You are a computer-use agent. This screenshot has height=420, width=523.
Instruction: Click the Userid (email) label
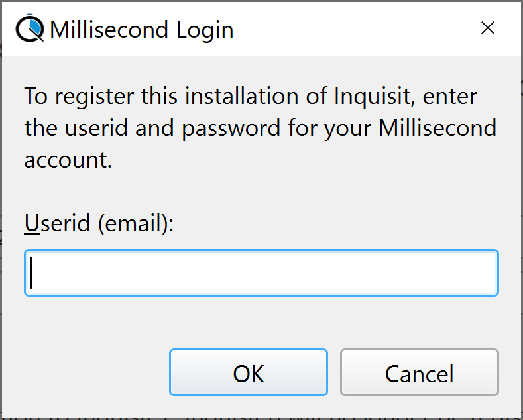pyautogui.click(x=99, y=223)
